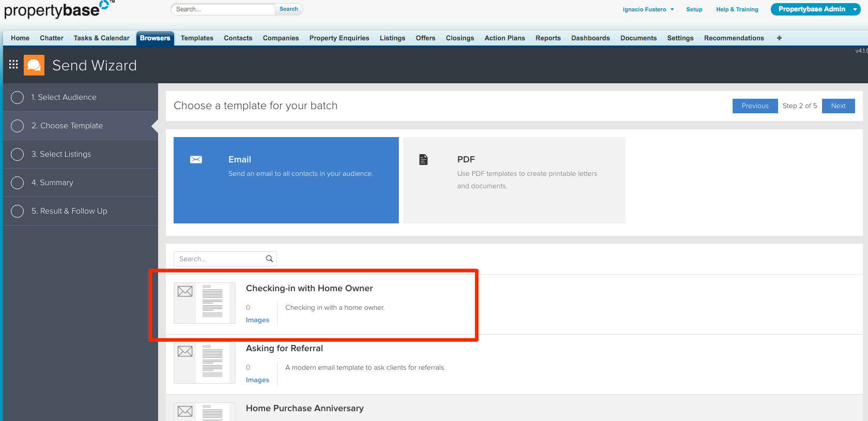Click envelope icon for Checking-in with Home Owner
The width and height of the screenshot is (868, 421).
point(185,291)
